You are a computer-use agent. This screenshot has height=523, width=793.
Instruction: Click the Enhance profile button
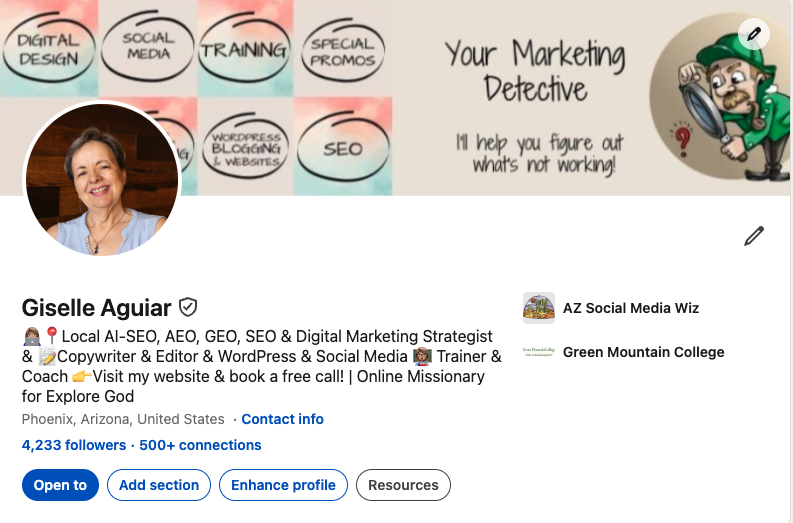point(283,485)
